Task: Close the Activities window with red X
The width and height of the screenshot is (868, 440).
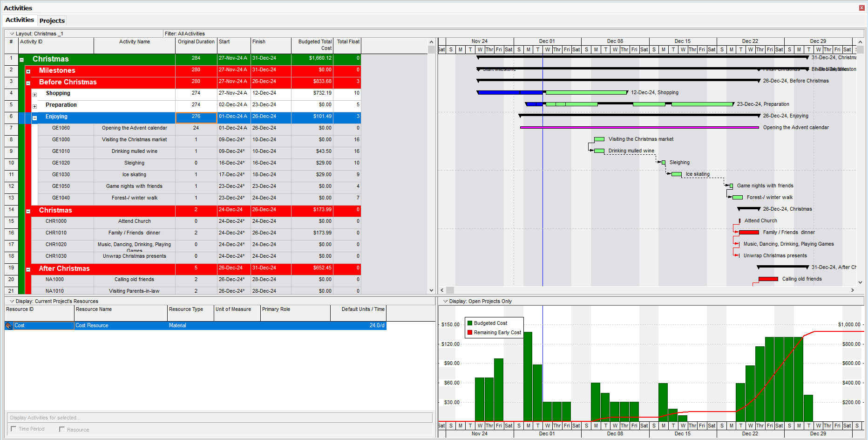Action: point(861,8)
